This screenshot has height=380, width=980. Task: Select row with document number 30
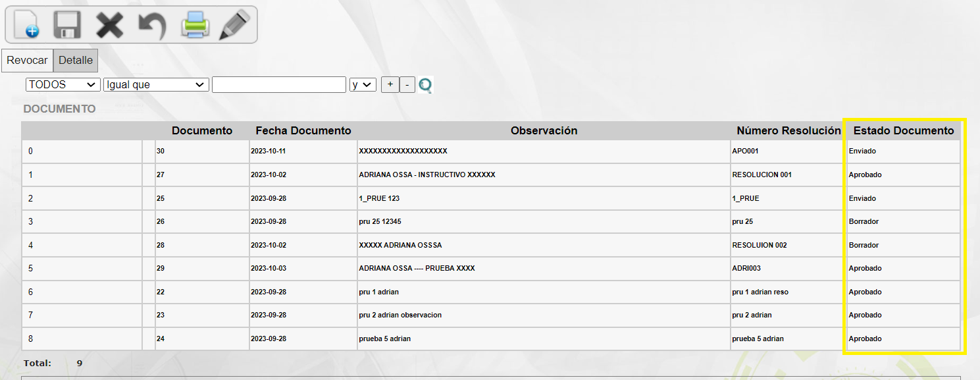[161, 151]
